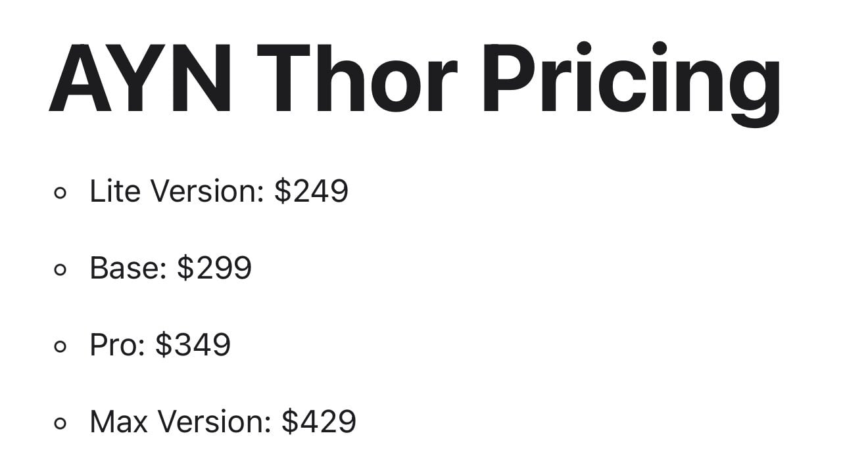Select the $429 price text
Viewport: 868px width, 475px height.
click(x=319, y=422)
